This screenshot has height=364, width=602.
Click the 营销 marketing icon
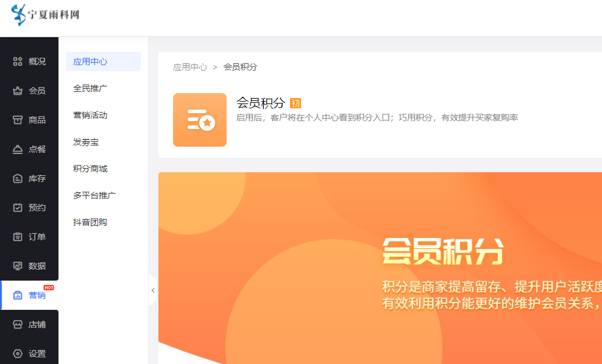[18, 295]
